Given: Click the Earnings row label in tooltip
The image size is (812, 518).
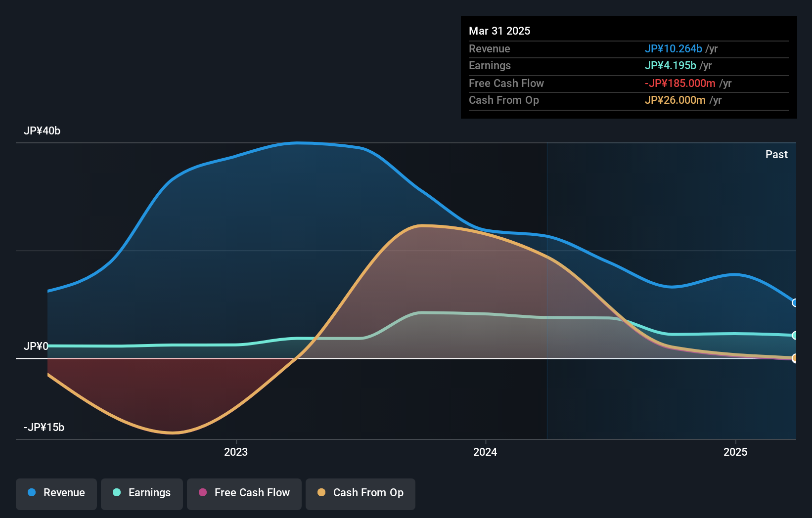Looking at the screenshot, I should (490, 65).
